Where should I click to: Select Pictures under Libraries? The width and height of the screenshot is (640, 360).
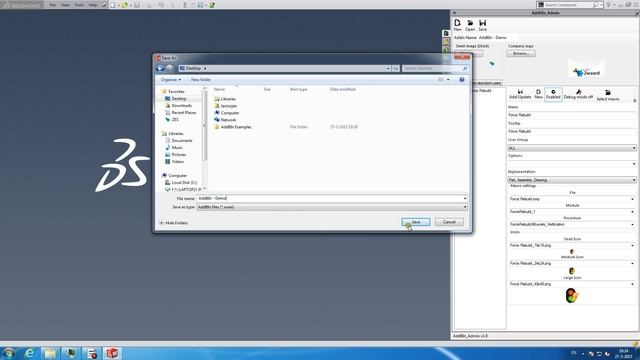179,154
